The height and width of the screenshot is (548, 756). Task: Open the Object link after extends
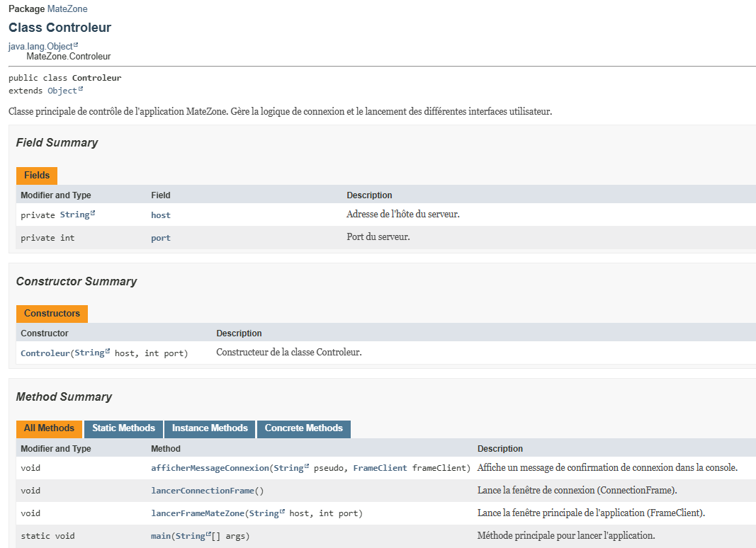tap(62, 91)
